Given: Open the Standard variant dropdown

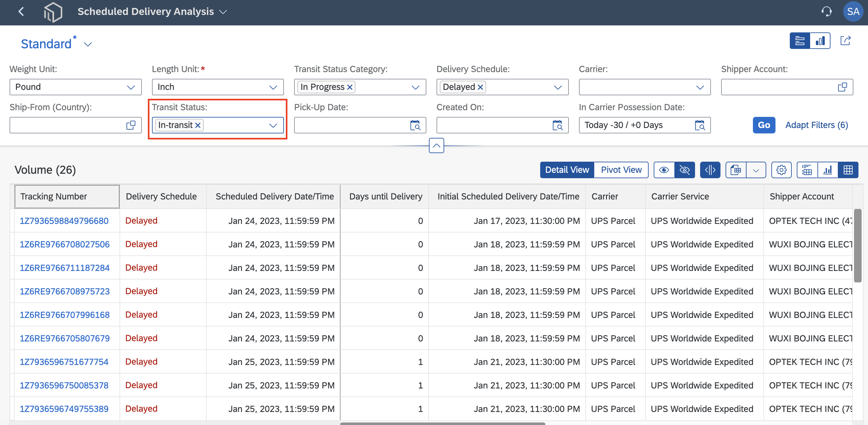Looking at the screenshot, I should pos(88,44).
